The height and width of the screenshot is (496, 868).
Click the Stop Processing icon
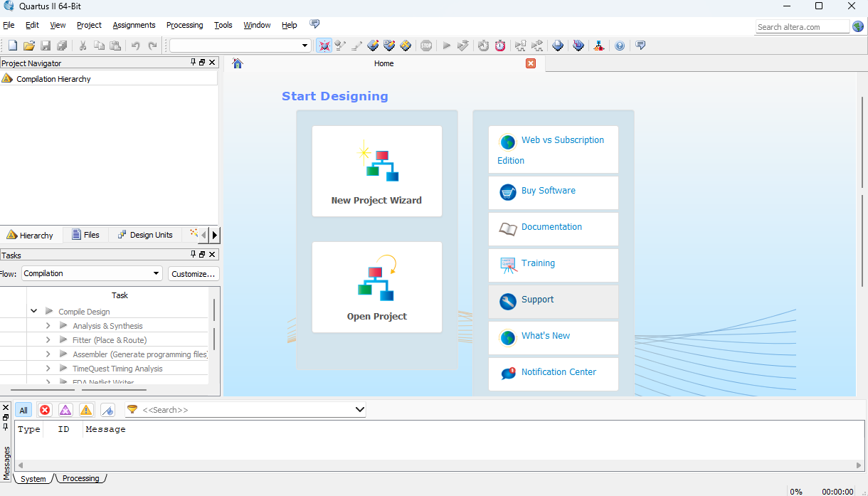coord(426,46)
